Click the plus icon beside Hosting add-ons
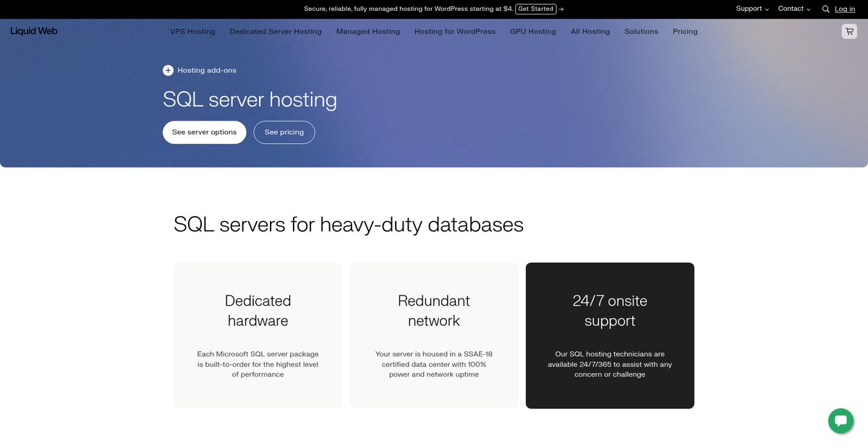Viewport: 868px width, 448px height. (168, 70)
